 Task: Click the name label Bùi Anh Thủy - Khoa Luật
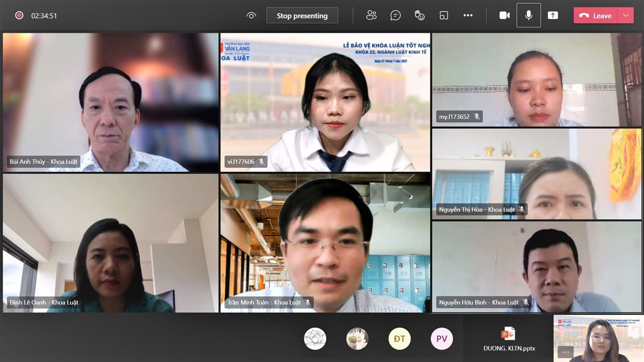coord(43,161)
